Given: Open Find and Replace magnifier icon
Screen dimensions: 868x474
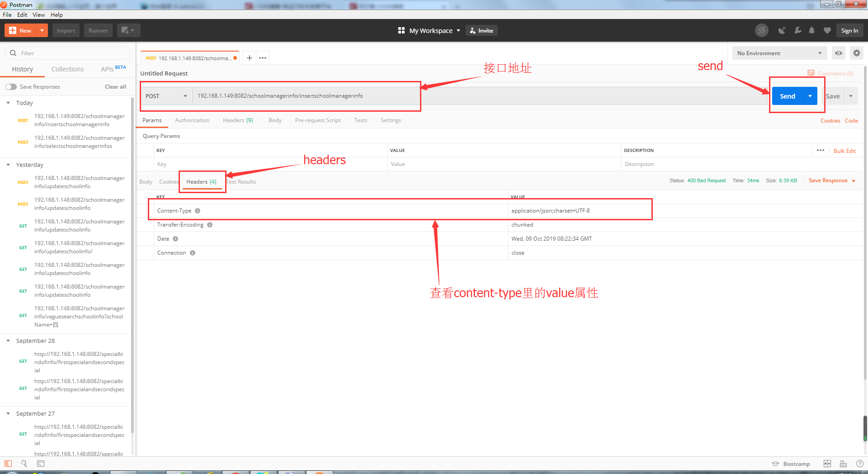Looking at the screenshot, I should click(24, 464).
